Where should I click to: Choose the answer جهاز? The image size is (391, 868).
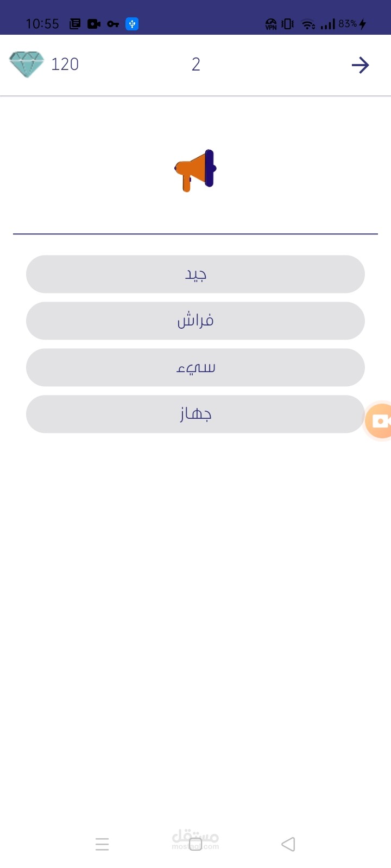click(195, 414)
